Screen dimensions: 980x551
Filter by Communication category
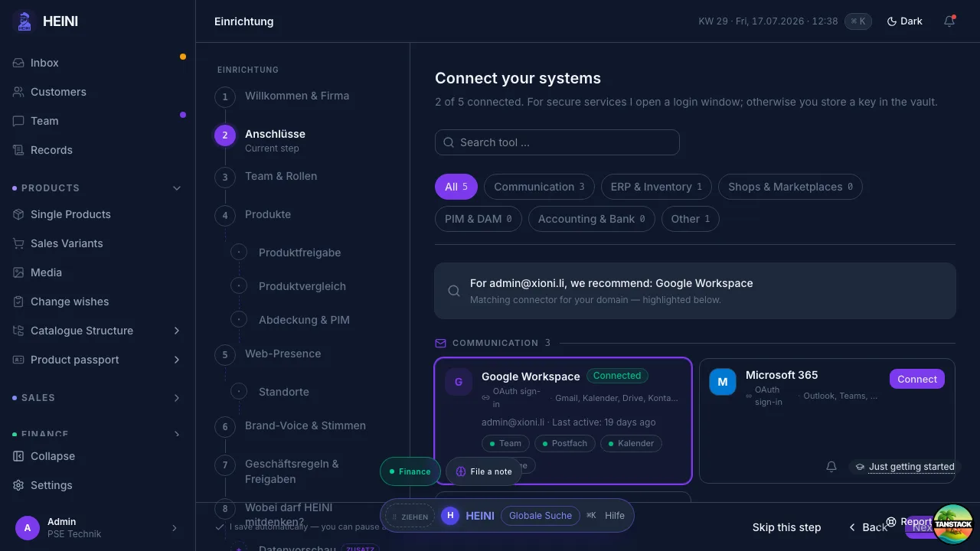(x=539, y=187)
